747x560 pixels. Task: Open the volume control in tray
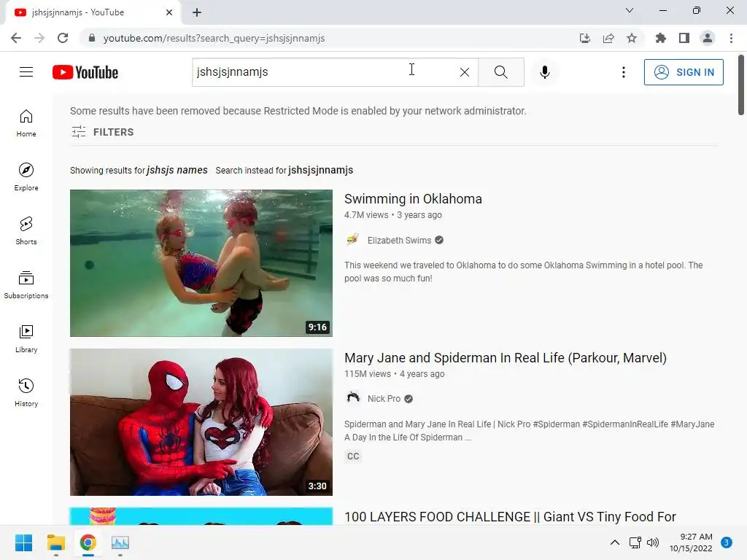[x=653, y=542]
